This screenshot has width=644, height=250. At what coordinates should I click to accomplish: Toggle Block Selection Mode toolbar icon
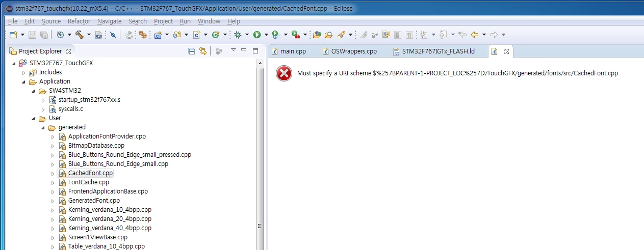click(x=398, y=35)
